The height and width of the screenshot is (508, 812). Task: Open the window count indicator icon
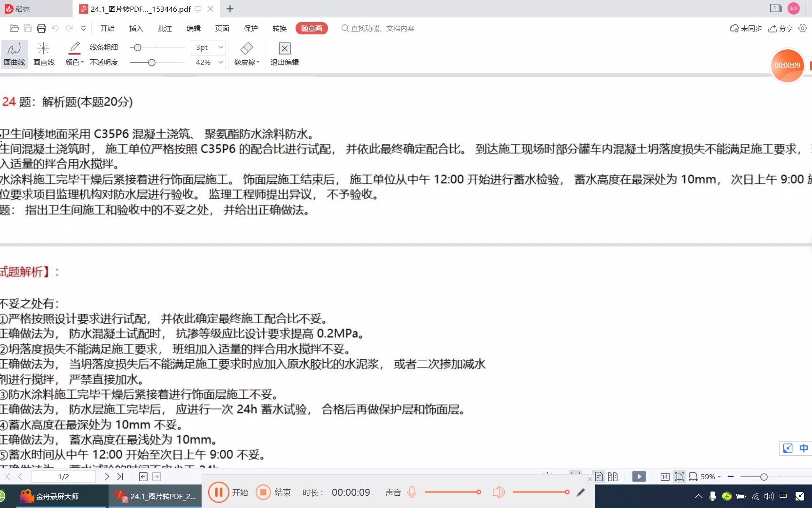(775, 8)
